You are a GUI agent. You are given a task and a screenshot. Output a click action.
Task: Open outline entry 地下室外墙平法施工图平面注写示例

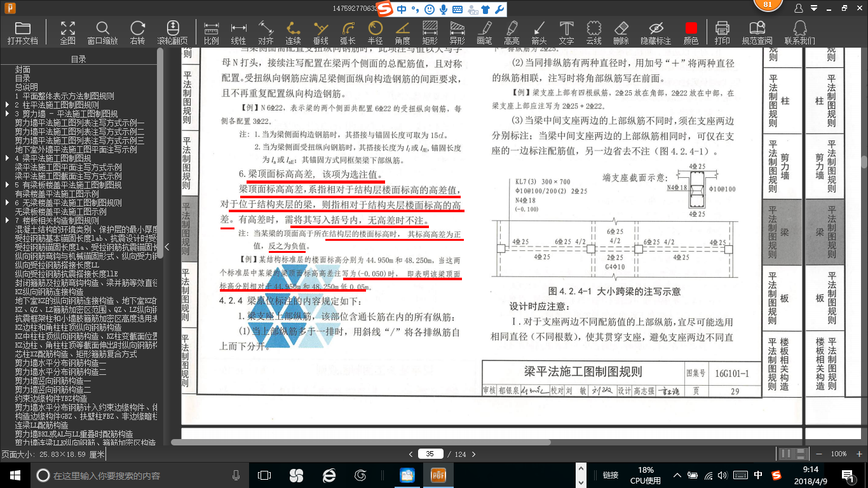coord(76,149)
